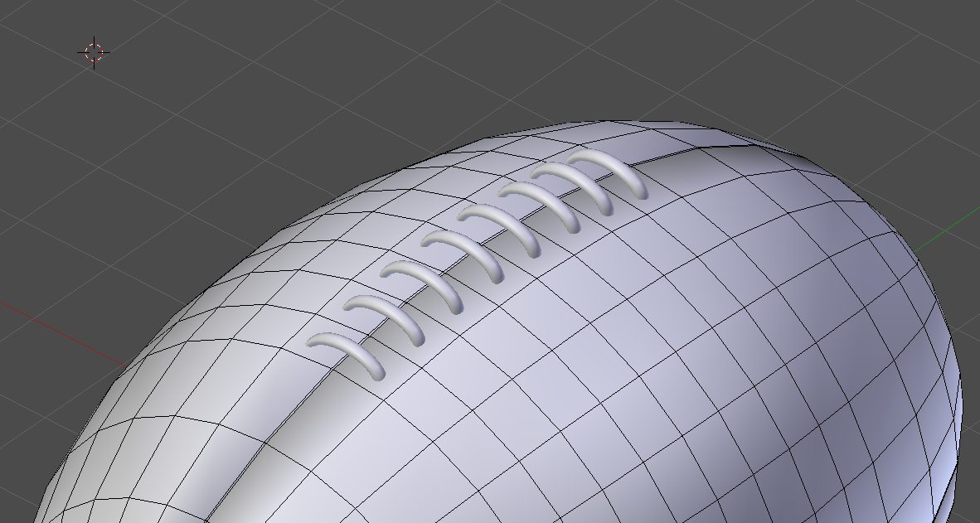Click the 3D cursor crosshair in the viewport

point(94,52)
